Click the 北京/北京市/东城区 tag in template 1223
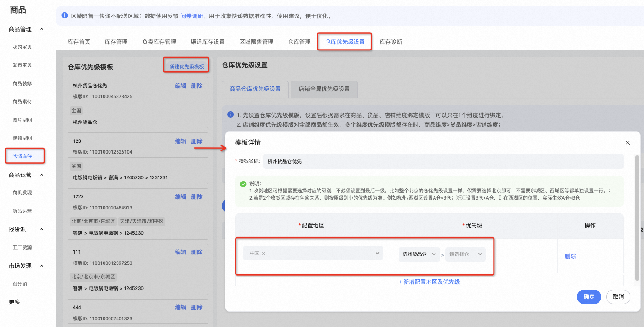The width and height of the screenshot is (644, 327). [x=93, y=221]
